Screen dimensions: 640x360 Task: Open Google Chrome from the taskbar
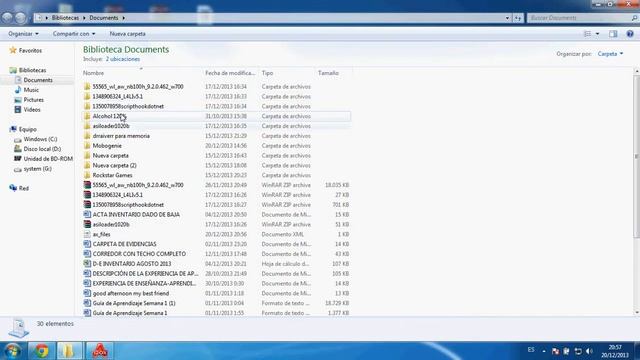(41, 351)
